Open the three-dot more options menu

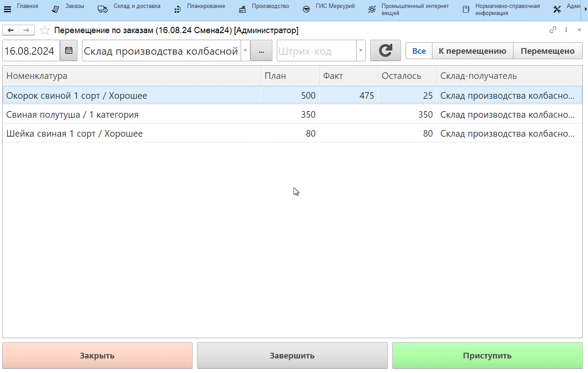click(566, 30)
